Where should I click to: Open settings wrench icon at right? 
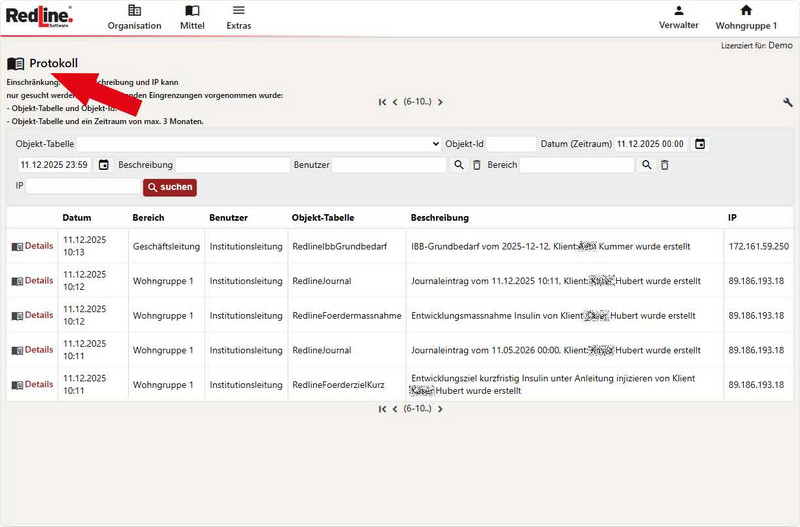(788, 102)
